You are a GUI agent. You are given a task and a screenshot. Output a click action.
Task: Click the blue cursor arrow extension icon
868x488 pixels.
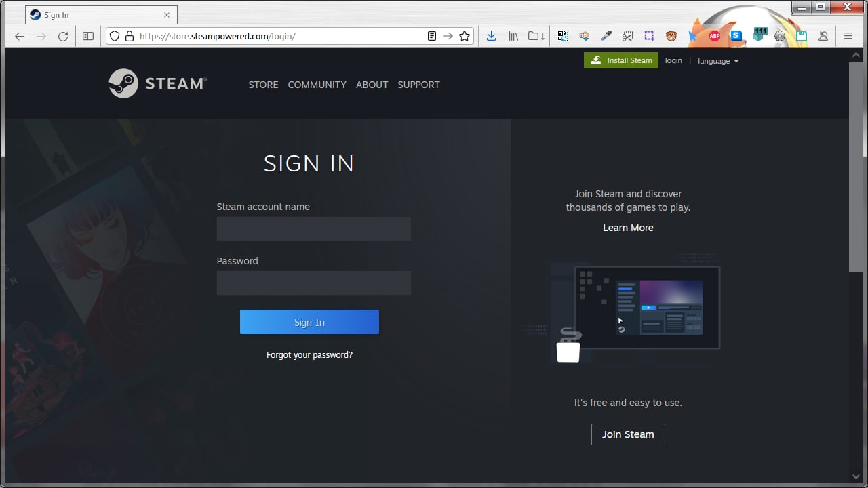[693, 36]
